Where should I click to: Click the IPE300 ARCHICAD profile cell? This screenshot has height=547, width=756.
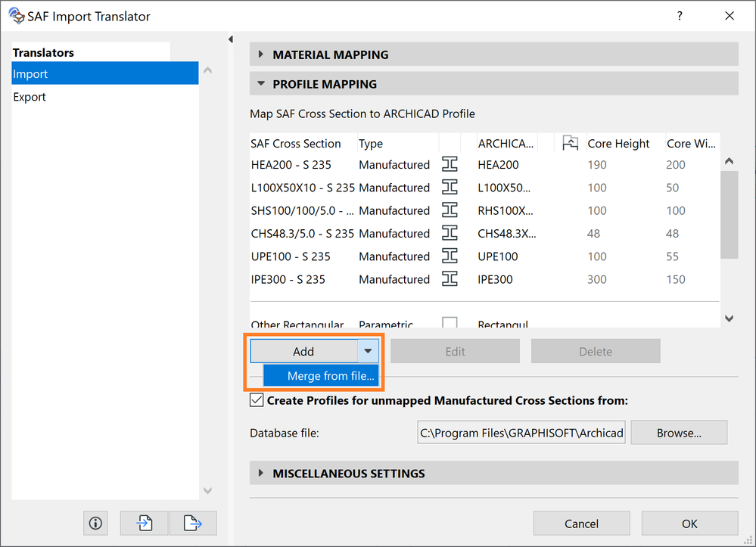(x=495, y=279)
